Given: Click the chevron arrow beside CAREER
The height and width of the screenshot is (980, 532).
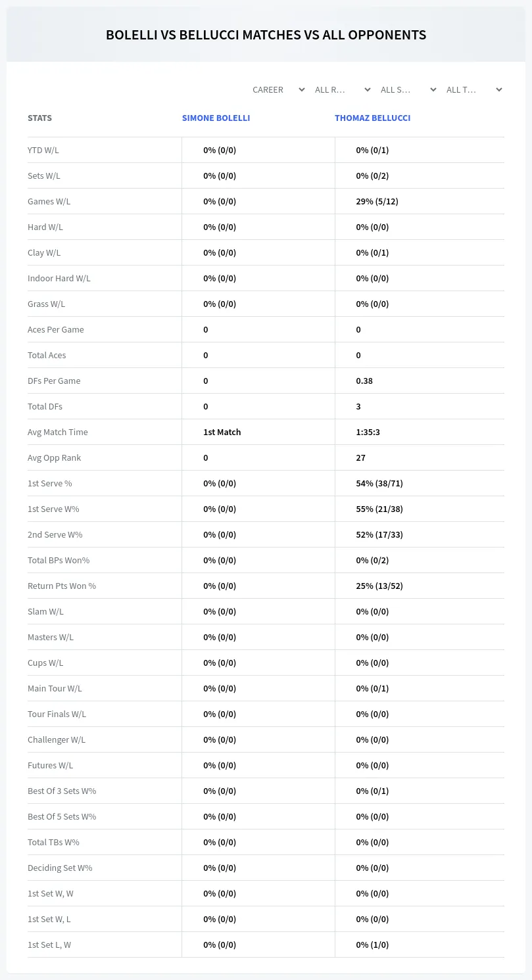Looking at the screenshot, I should pos(301,89).
